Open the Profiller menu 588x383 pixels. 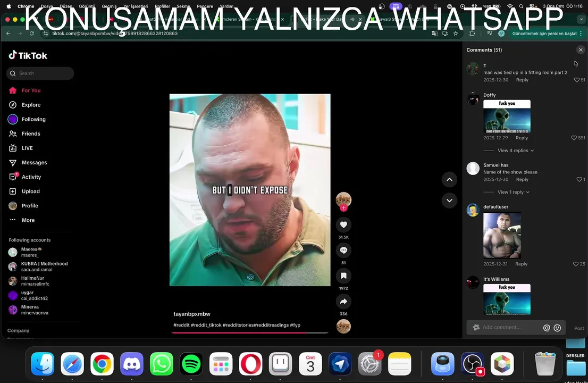point(162,6)
